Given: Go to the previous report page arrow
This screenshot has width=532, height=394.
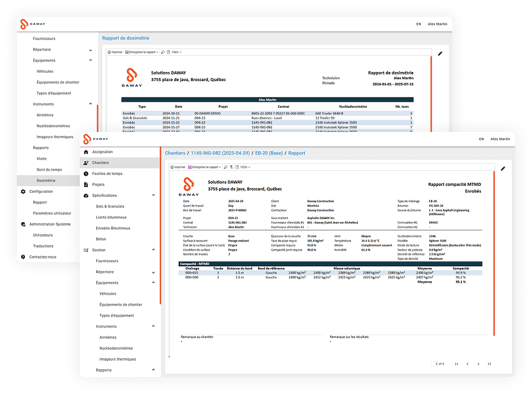Looking at the screenshot, I should coord(467,364).
